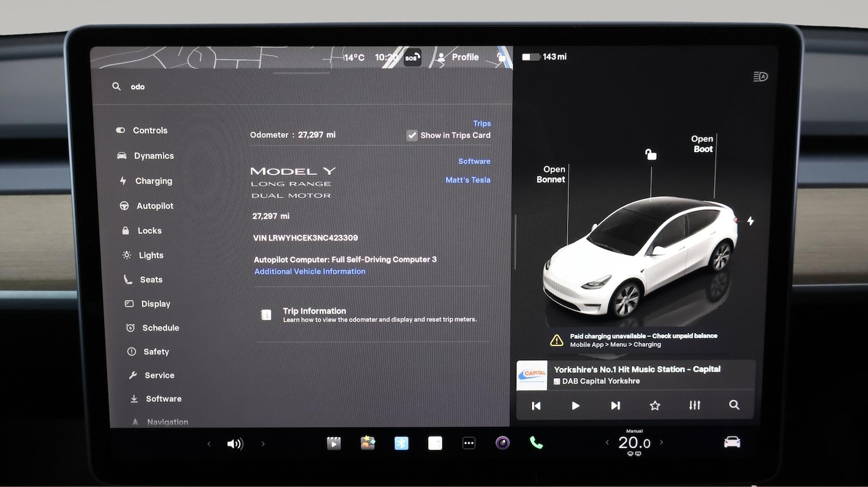Favorite the Capital Yorkshire station
This screenshot has height=487, width=868.
click(654, 405)
